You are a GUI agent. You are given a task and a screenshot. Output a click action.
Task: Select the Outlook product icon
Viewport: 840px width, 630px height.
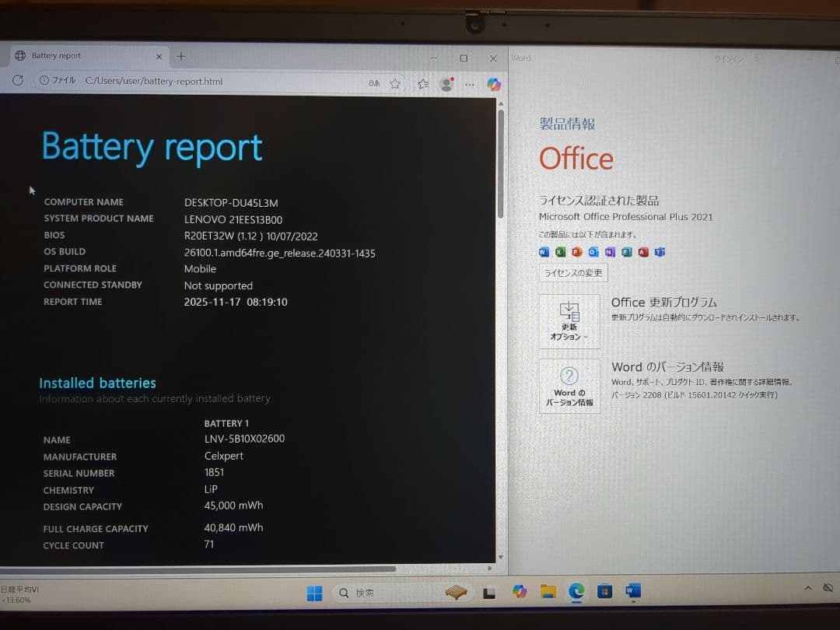[593, 252]
